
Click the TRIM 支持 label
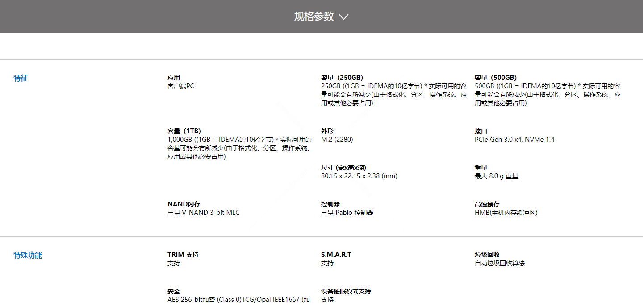click(x=183, y=255)
